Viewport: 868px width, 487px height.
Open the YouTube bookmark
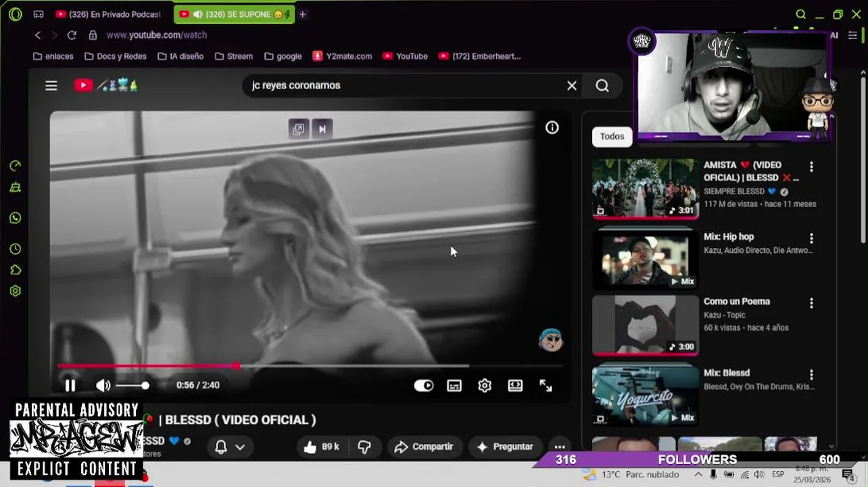[405, 56]
